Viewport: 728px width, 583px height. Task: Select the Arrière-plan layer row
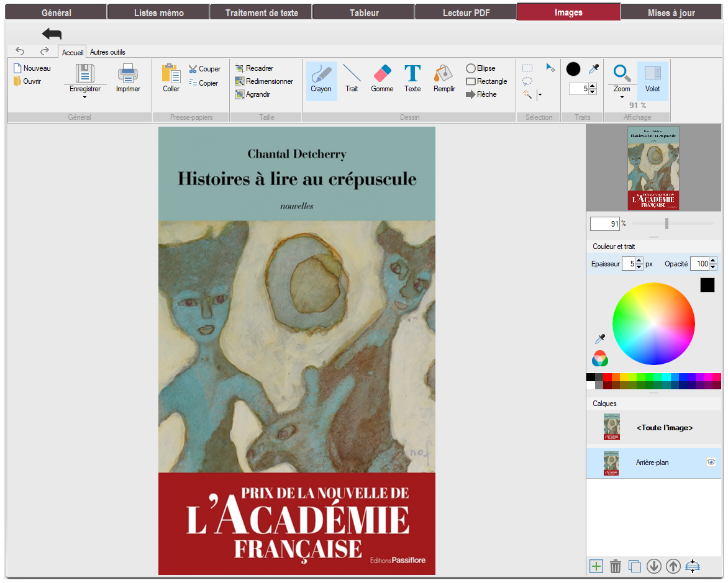pos(653,463)
